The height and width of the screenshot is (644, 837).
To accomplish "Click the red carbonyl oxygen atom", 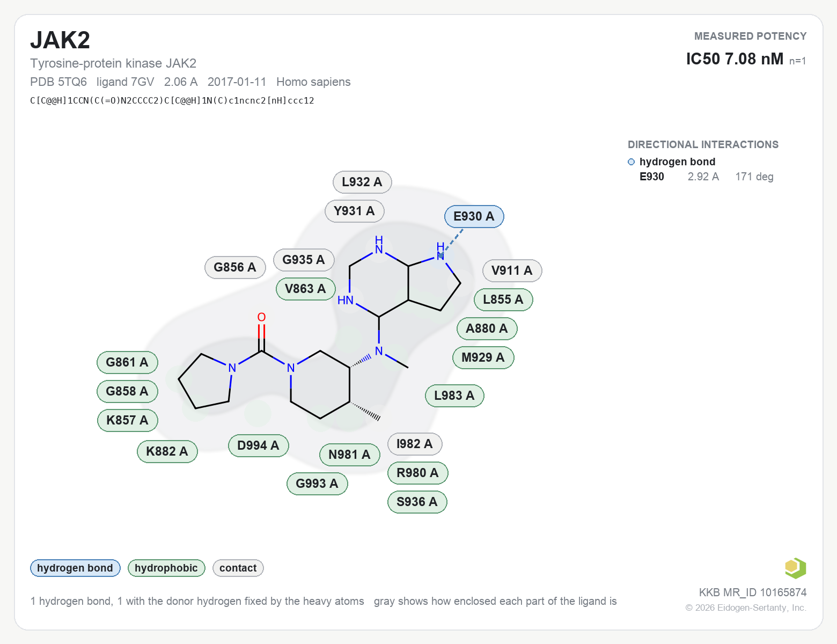I will click(x=261, y=317).
